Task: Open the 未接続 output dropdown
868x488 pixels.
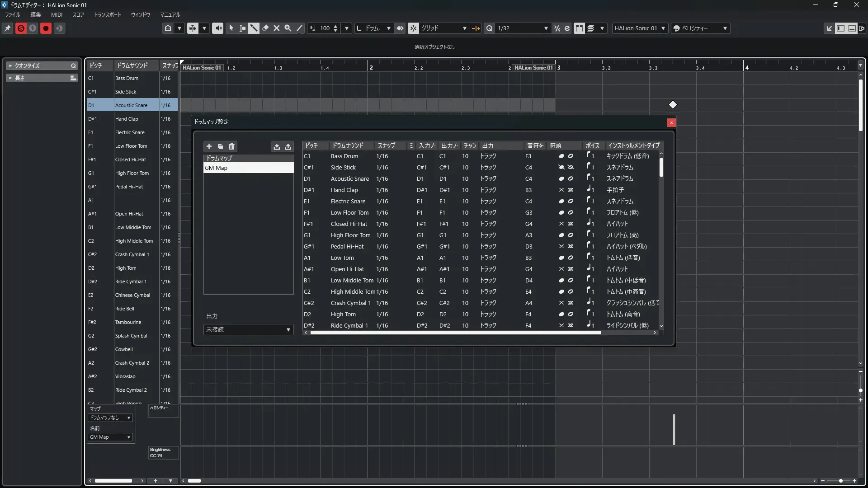Action: pos(248,329)
